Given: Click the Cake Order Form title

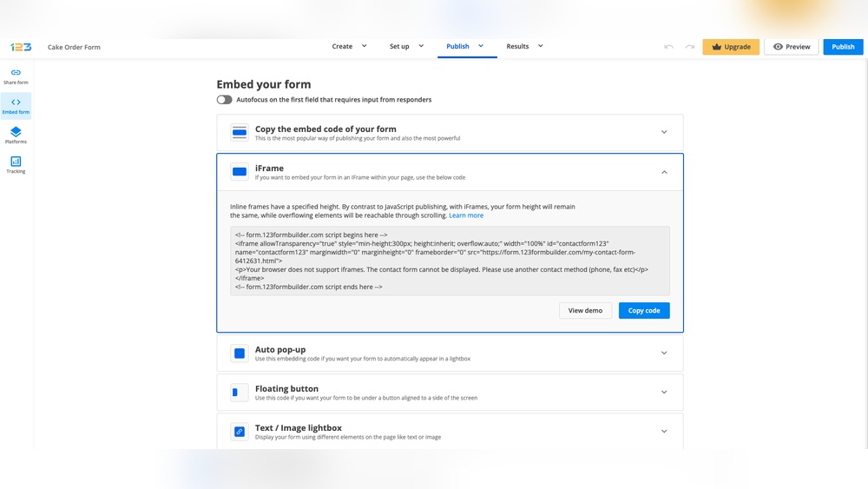Looking at the screenshot, I should pos(74,47).
